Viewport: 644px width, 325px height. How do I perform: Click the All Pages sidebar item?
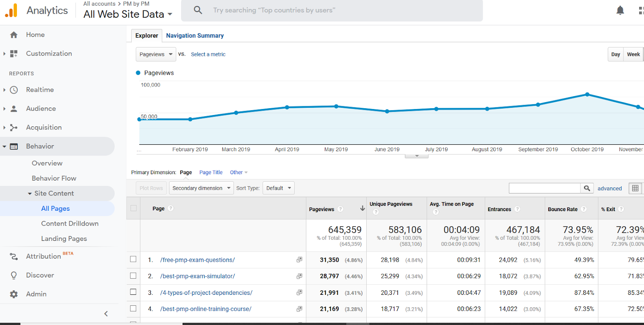56,208
